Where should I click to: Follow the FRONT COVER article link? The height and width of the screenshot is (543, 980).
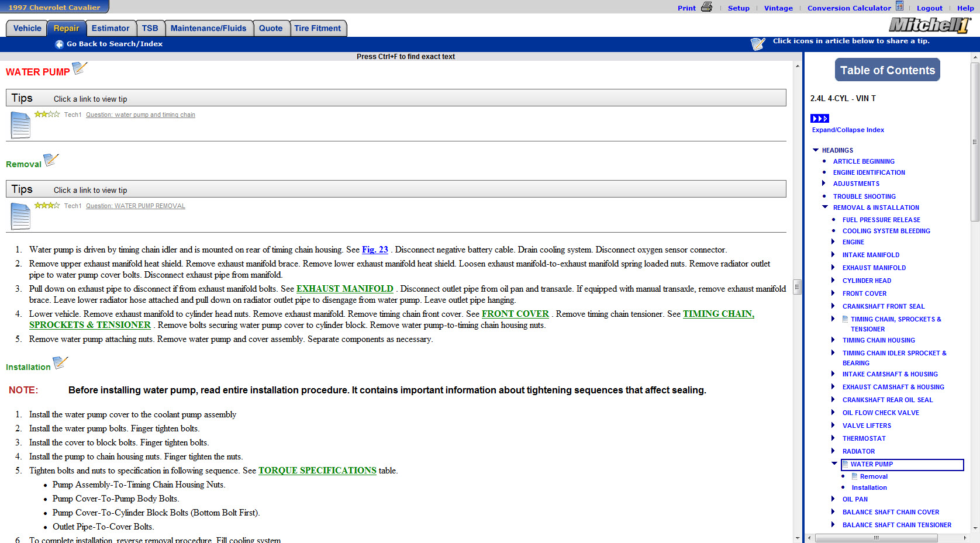[x=515, y=314]
